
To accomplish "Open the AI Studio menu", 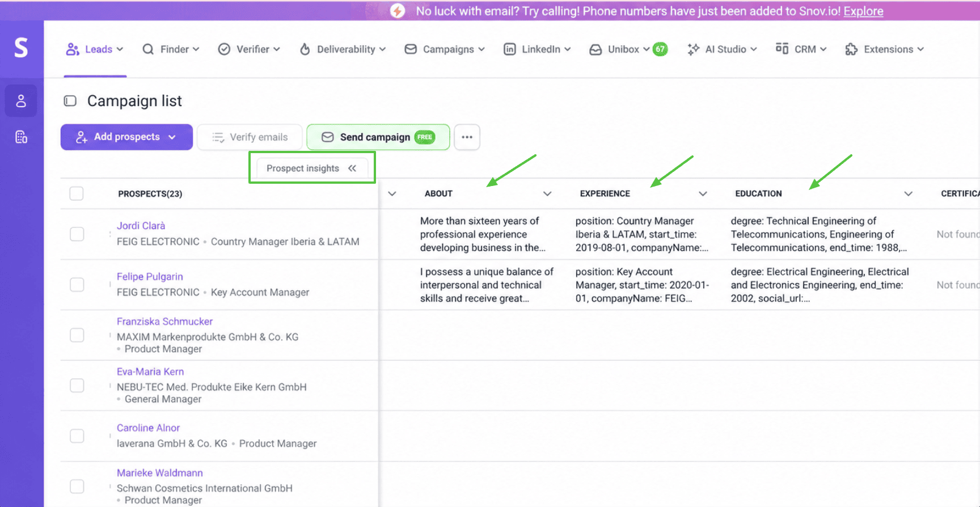I will tap(722, 49).
